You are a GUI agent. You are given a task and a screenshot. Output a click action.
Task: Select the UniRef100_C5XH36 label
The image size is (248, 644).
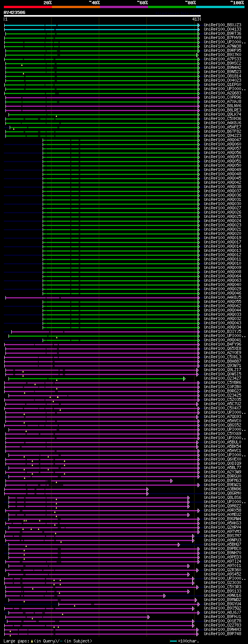[222, 118]
